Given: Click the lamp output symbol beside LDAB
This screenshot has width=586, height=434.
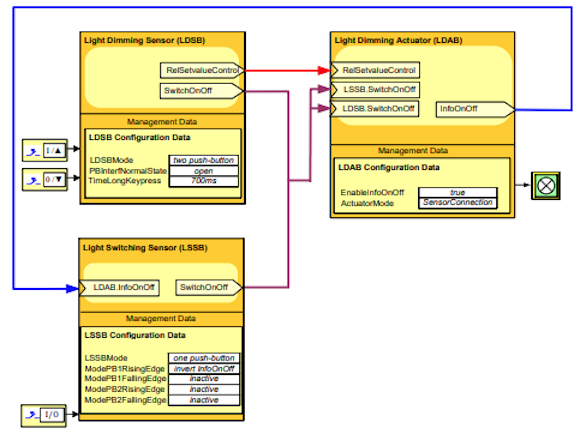Looking at the screenshot, I should click(546, 186).
